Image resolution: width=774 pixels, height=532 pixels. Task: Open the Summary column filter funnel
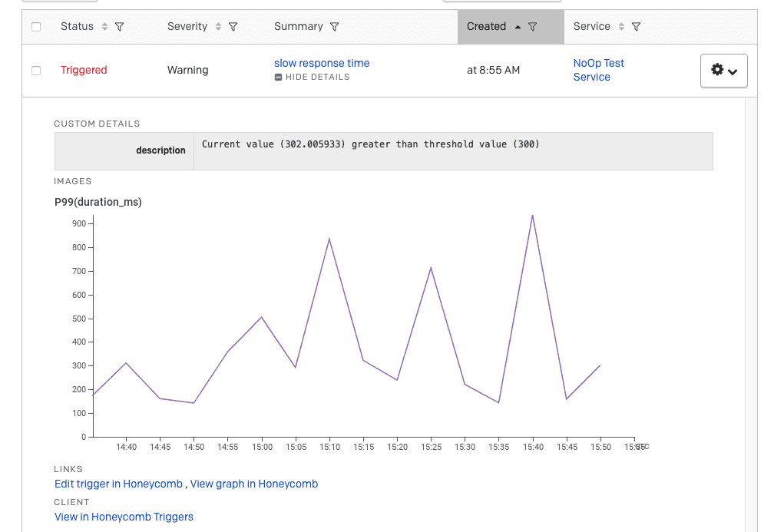click(x=334, y=27)
